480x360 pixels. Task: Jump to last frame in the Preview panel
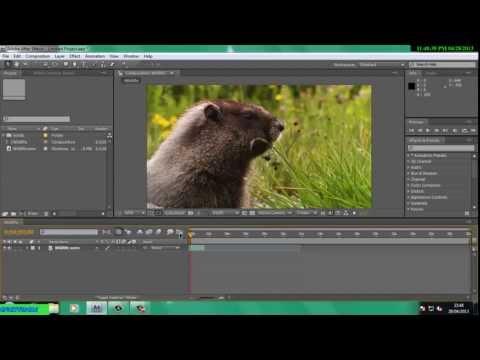445,131
